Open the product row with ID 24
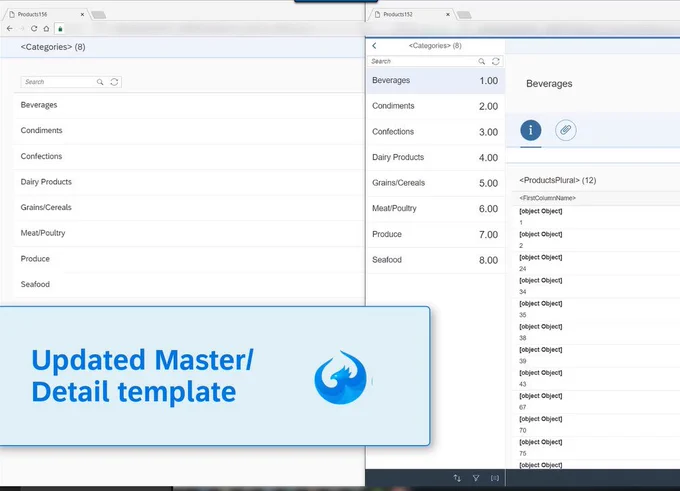This screenshot has width=680, height=491. point(596,263)
